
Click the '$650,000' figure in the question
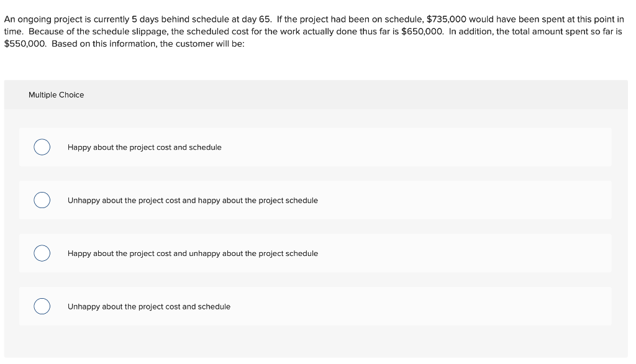422,30
